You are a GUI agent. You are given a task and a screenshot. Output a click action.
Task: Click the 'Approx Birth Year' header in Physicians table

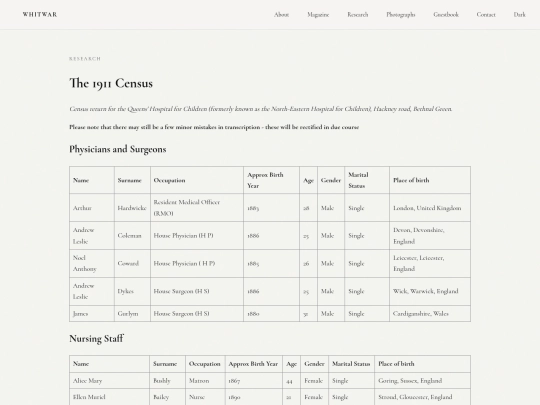coord(271,180)
